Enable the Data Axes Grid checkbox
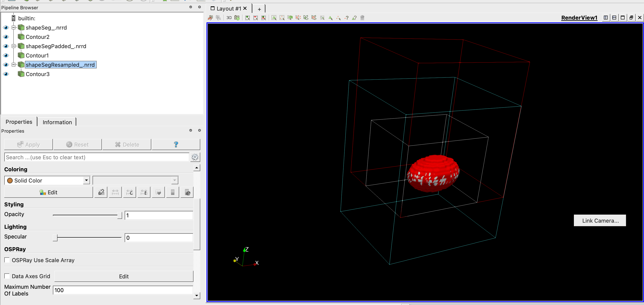The image size is (644, 305). pyautogui.click(x=7, y=276)
